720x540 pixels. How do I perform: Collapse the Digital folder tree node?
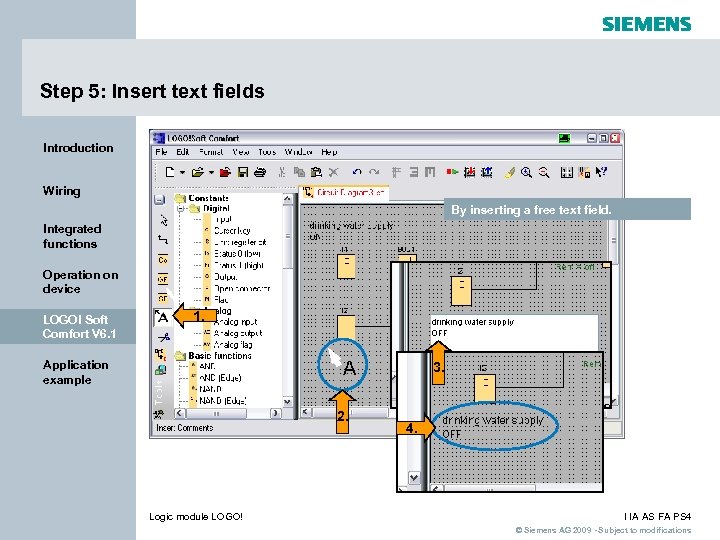(x=181, y=209)
